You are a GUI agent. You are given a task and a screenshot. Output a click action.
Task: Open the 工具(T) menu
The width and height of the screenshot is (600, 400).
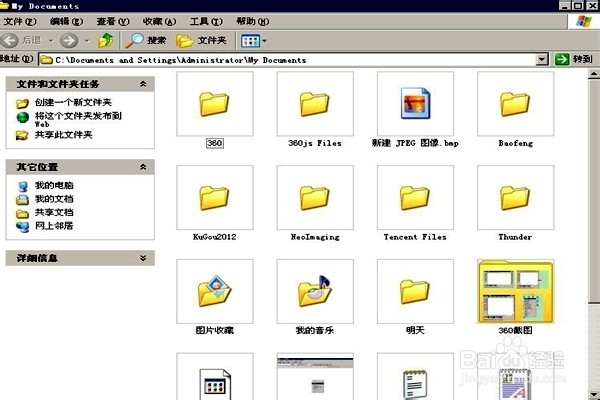click(206, 21)
